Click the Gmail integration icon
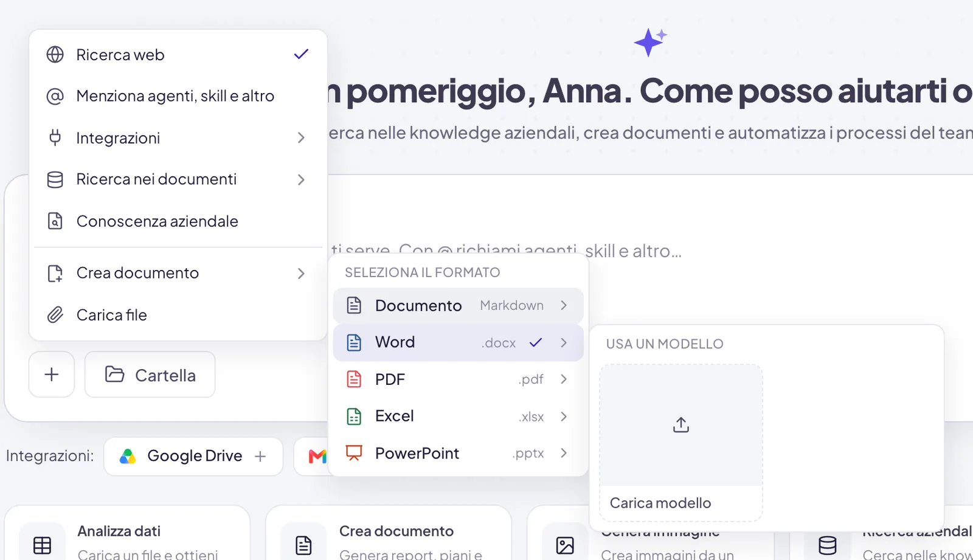 tap(317, 456)
